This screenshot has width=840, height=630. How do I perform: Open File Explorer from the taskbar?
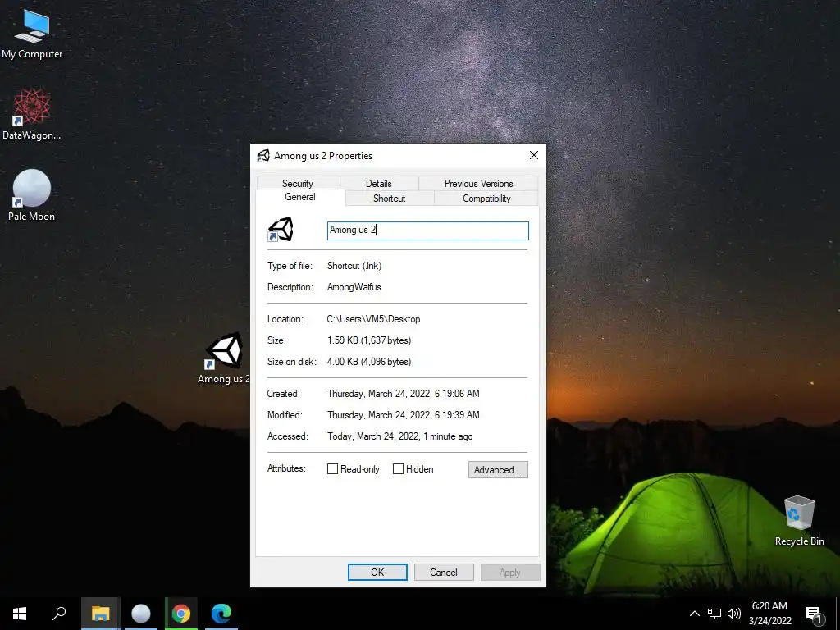click(100, 614)
